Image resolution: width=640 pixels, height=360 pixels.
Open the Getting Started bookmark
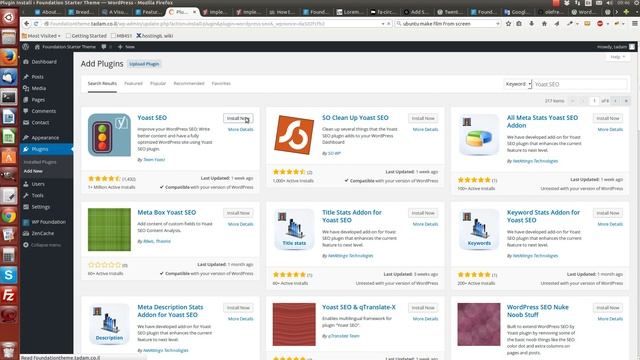tap(86, 36)
